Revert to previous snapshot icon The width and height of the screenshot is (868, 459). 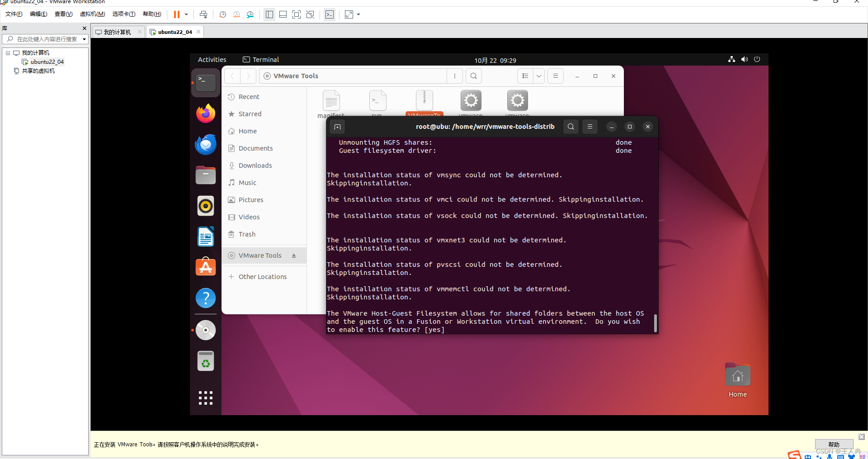point(236,14)
